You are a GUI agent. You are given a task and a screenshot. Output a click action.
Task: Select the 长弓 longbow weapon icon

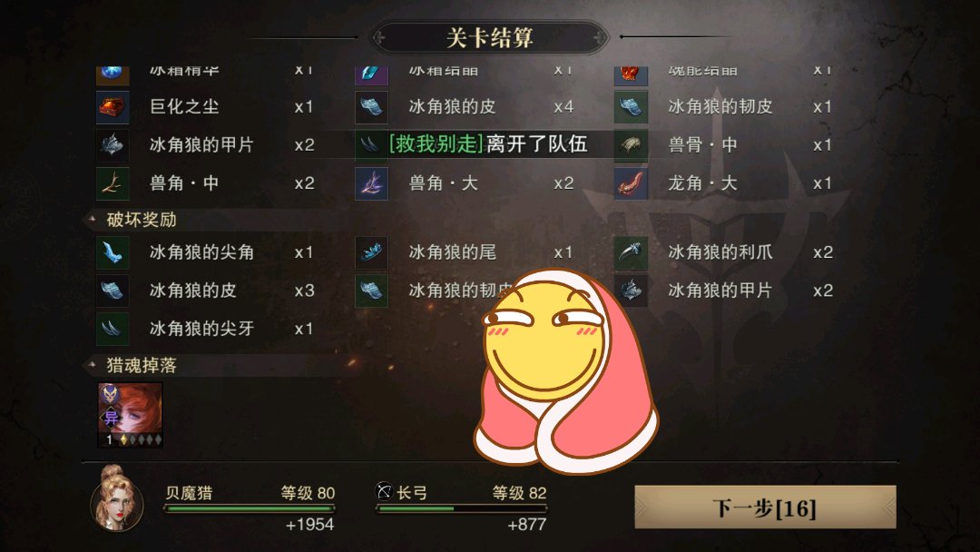(x=384, y=491)
